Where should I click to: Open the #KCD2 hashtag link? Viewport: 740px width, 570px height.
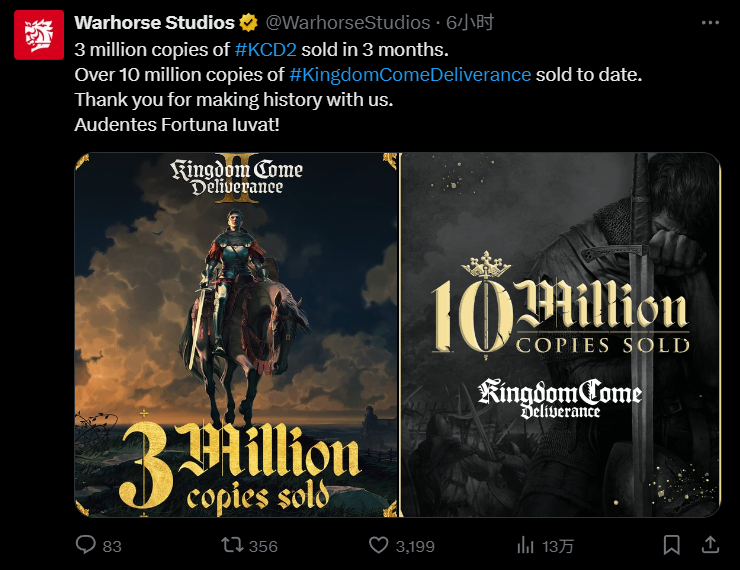click(266, 50)
